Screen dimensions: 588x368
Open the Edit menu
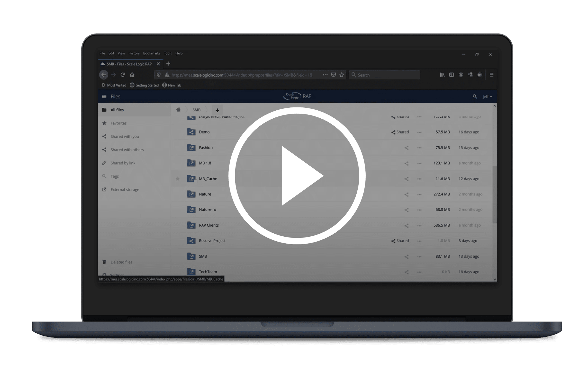pyautogui.click(x=111, y=53)
